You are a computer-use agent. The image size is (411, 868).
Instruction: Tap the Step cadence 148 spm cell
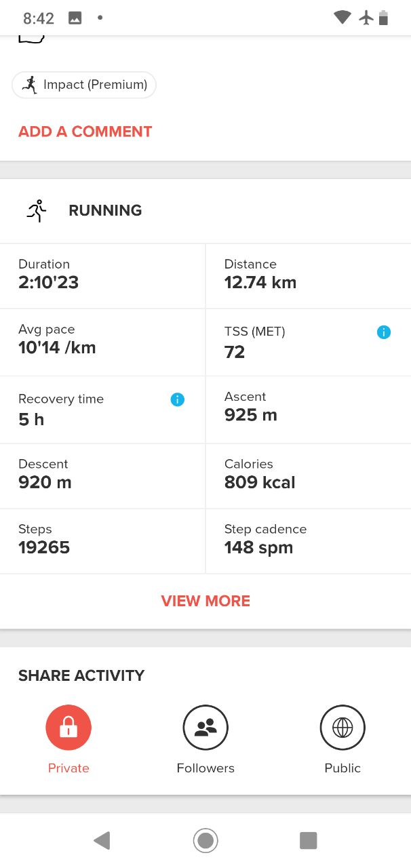(x=308, y=540)
